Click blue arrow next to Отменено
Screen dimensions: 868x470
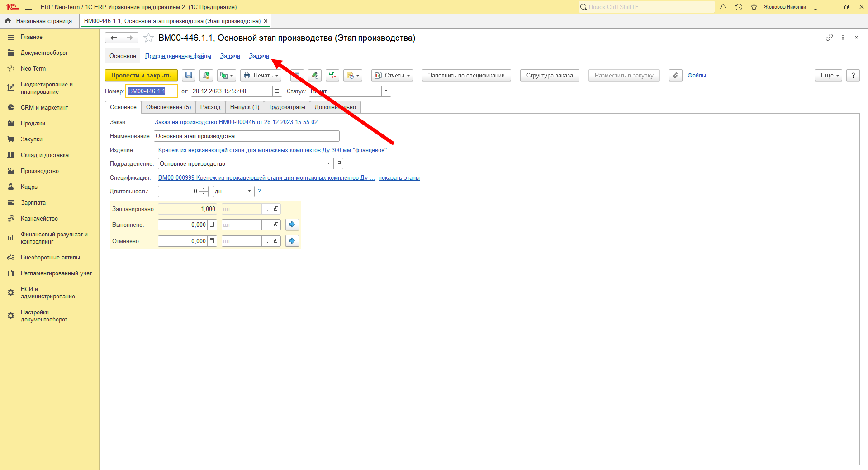pos(292,241)
